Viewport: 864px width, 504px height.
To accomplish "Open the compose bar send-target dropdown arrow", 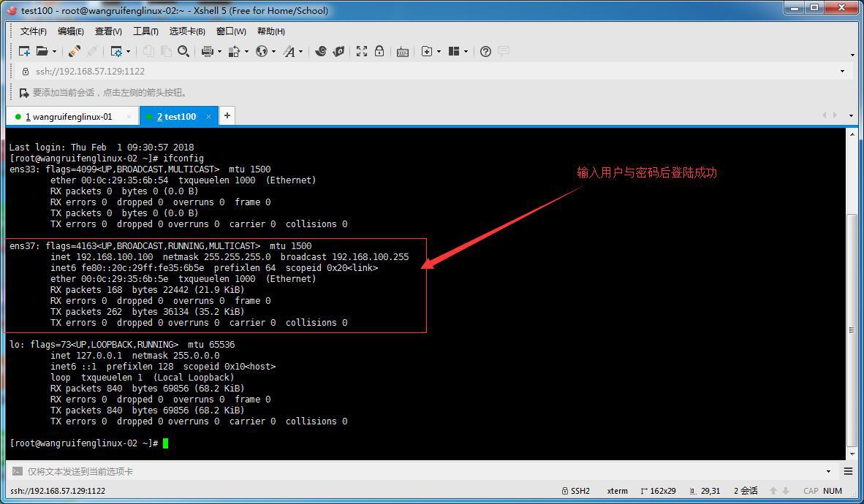I will pyautogui.click(x=828, y=472).
